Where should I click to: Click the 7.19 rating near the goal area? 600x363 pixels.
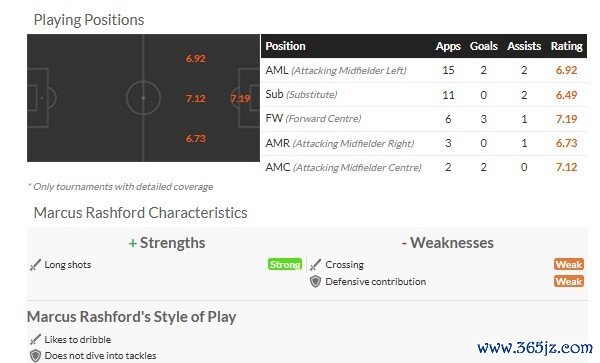click(x=240, y=99)
